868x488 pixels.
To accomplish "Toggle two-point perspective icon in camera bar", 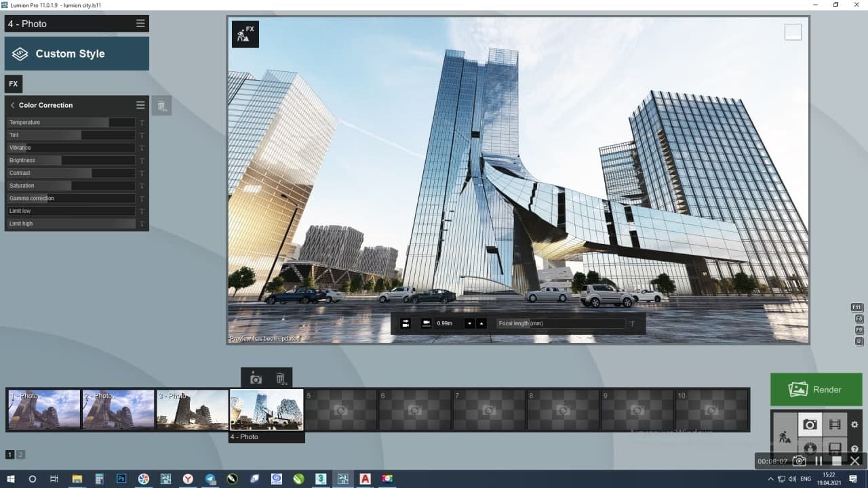I will click(x=406, y=323).
